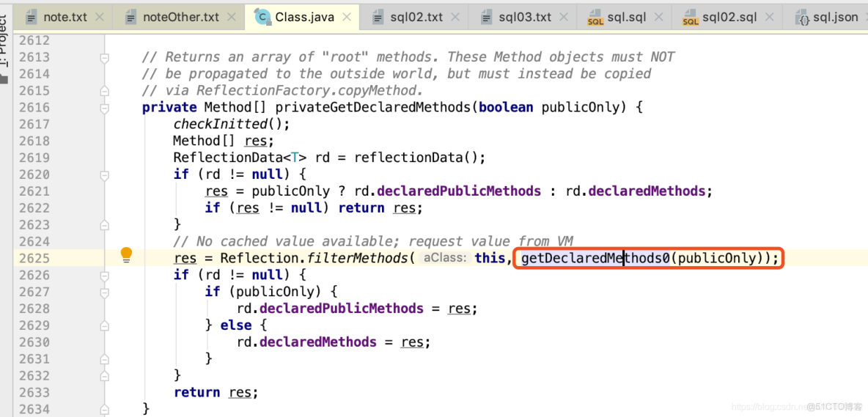Close the sql02.txt editor tab
The width and height of the screenshot is (868, 417).
coord(455,17)
